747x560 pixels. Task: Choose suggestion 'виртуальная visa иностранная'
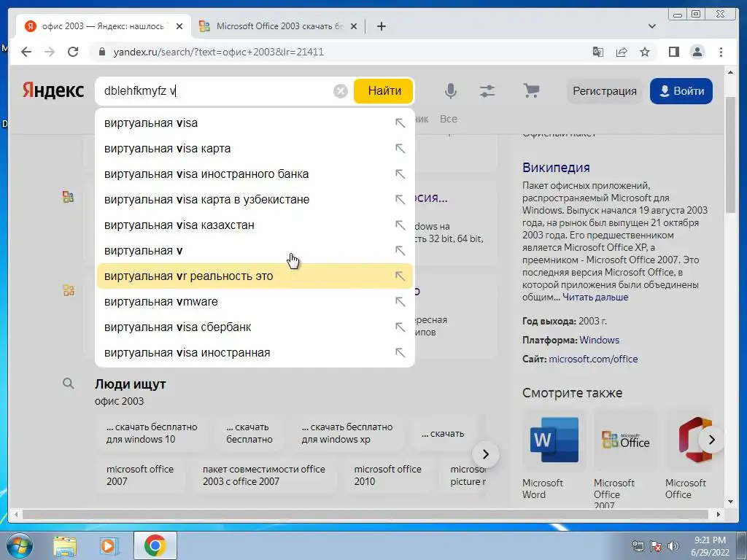coord(255,353)
